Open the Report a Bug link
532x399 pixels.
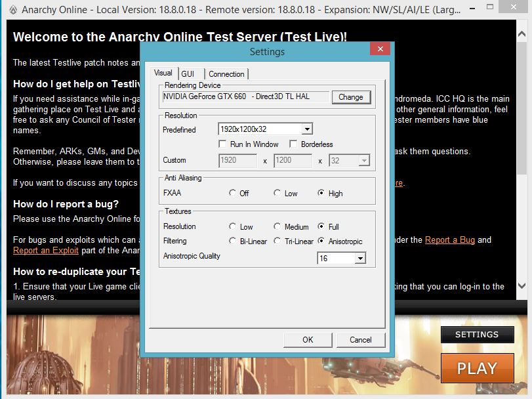pos(449,240)
